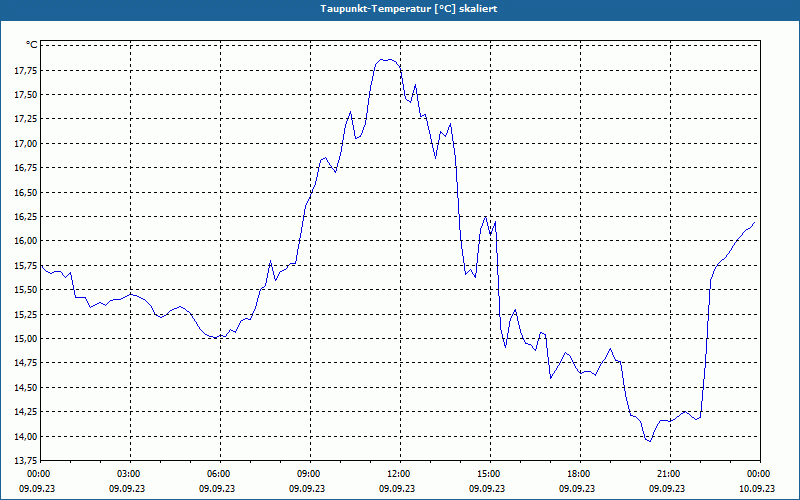800x500 pixels.
Task: Click the 21:00 time label
Action: point(667,474)
